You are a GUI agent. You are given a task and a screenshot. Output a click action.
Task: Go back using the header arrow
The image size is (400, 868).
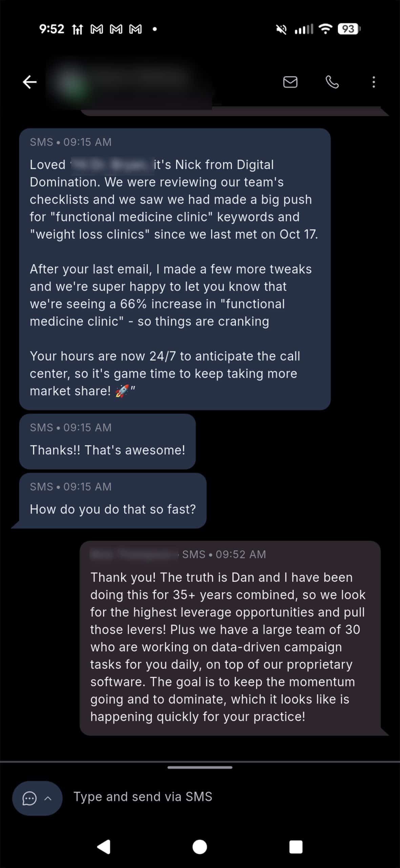click(x=30, y=82)
